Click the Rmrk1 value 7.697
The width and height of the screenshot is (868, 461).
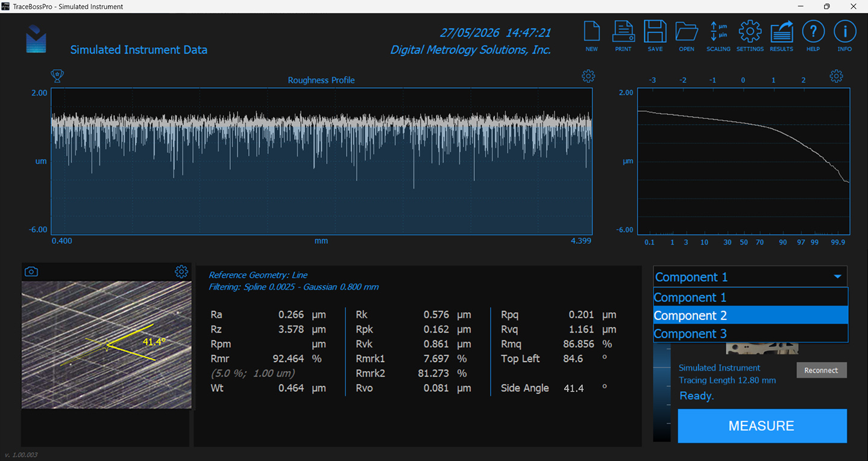436,359
